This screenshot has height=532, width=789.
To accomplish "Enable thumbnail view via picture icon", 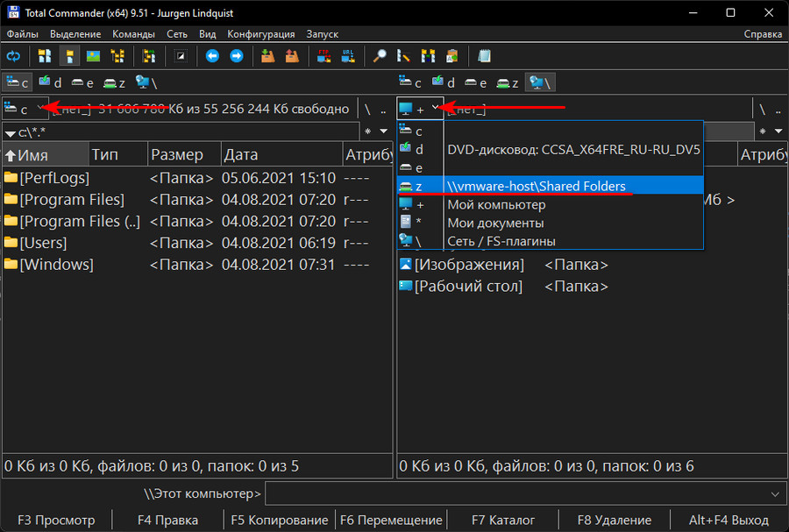I will [x=93, y=56].
